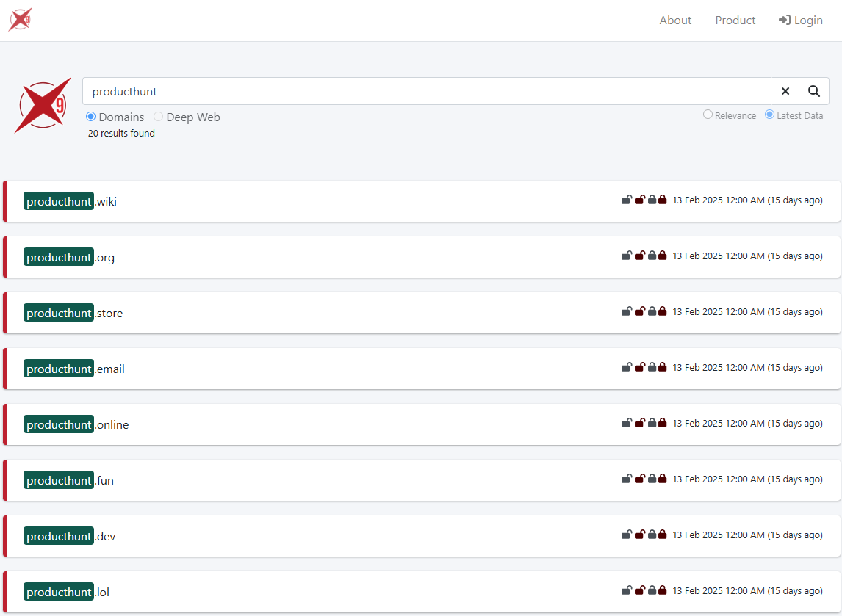Select the Domains radio button

[91, 117]
